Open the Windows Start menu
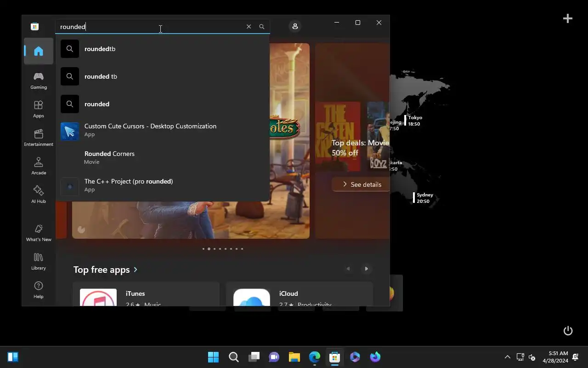The image size is (588, 368). (x=214, y=357)
